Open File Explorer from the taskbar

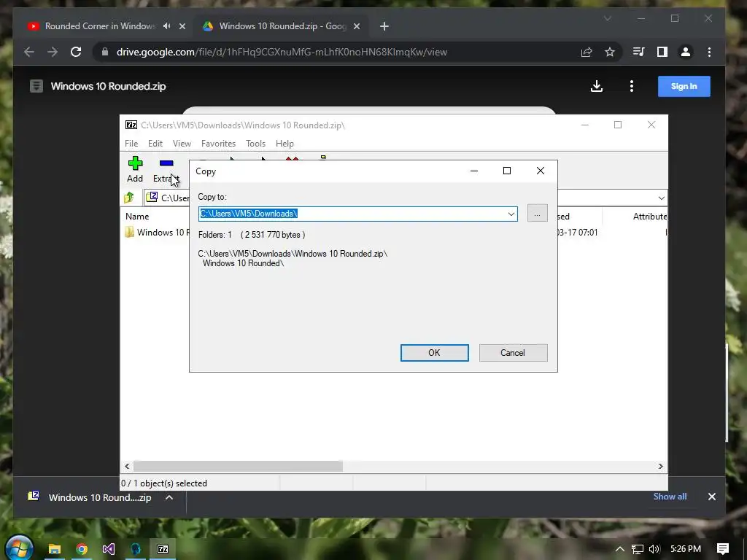click(54, 549)
